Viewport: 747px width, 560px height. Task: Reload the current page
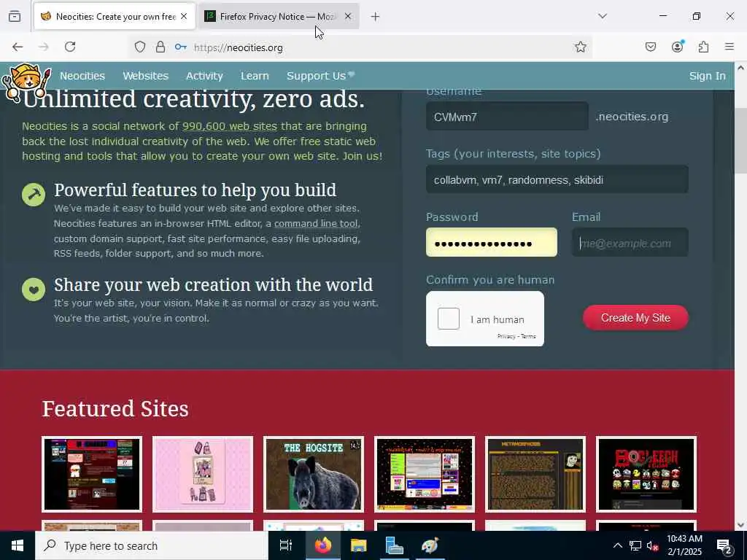(70, 47)
